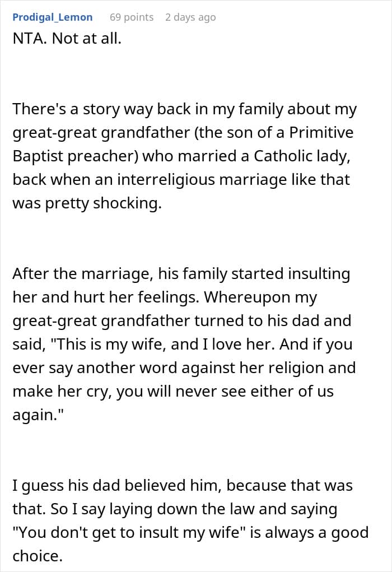Viewport: 392px width, 572px height.
Task: Open the '2 days ago' comment permalink
Action: point(190,17)
